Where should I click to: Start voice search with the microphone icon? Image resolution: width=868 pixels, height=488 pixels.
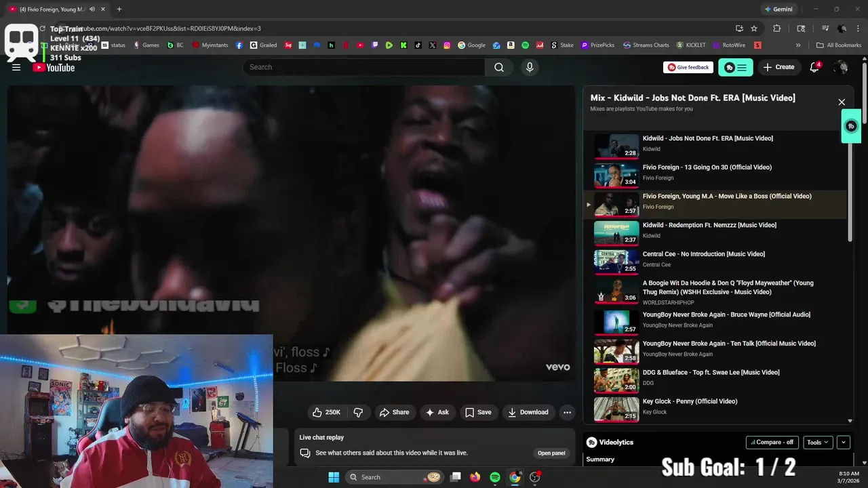[530, 67]
